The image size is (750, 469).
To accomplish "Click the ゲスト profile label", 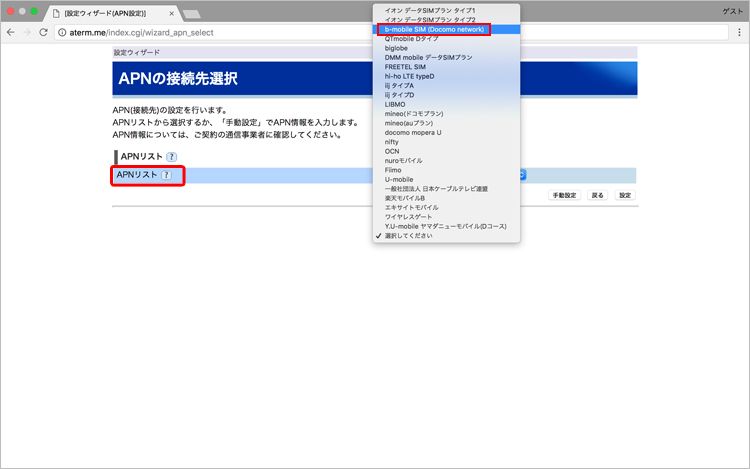I will [x=732, y=11].
